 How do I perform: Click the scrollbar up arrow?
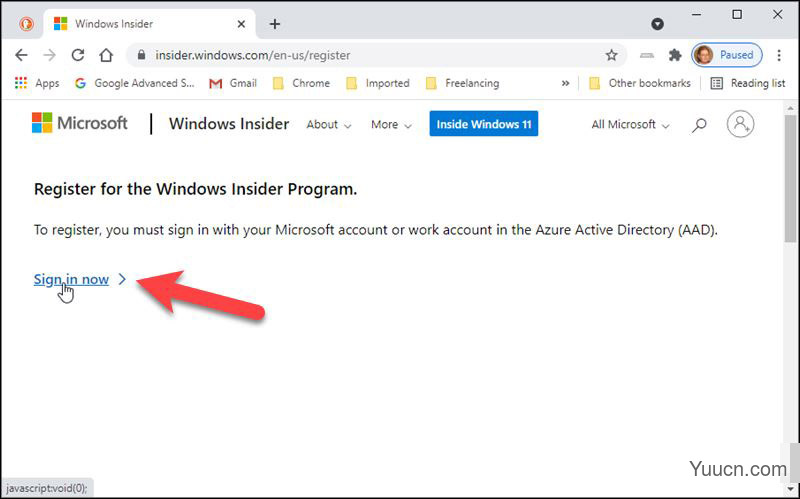(x=790, y=108)
